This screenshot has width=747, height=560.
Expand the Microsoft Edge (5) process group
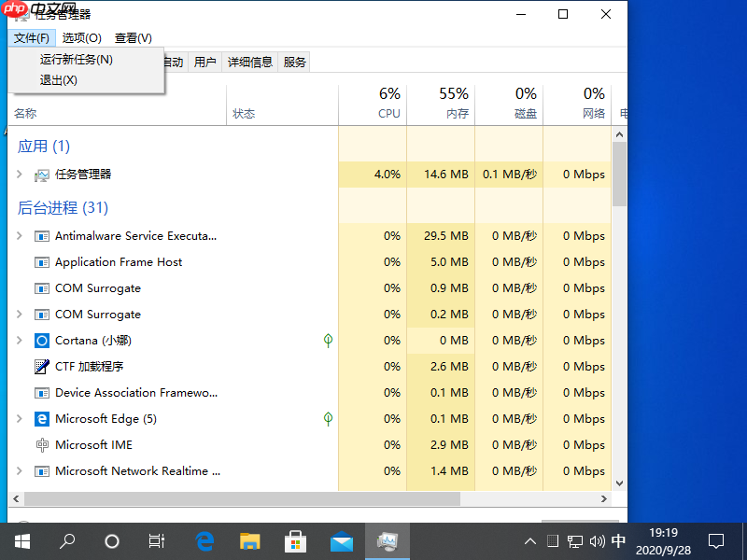pos(19,419)
